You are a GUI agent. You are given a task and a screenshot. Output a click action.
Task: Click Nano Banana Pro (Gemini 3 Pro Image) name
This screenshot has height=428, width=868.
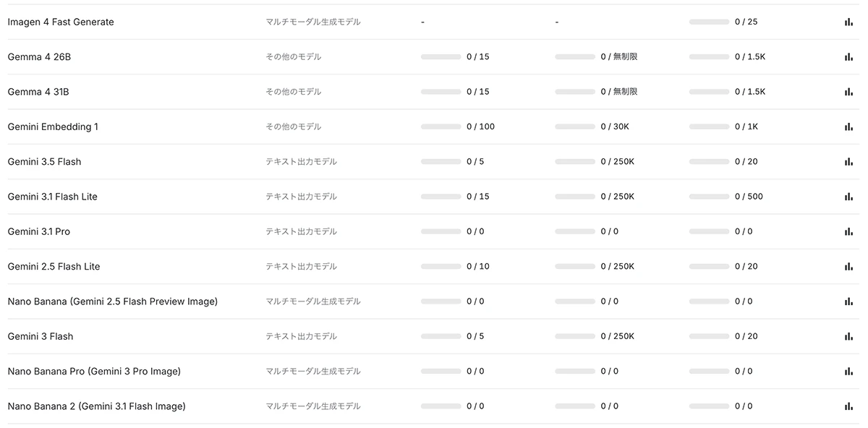click(94, 371)
